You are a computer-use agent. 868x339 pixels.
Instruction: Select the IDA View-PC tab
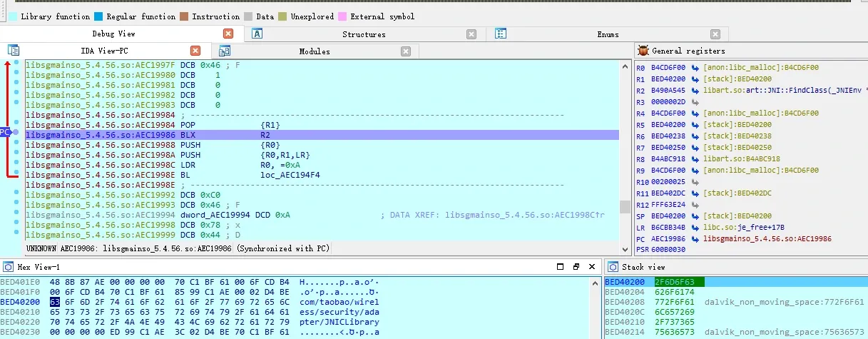103,51
